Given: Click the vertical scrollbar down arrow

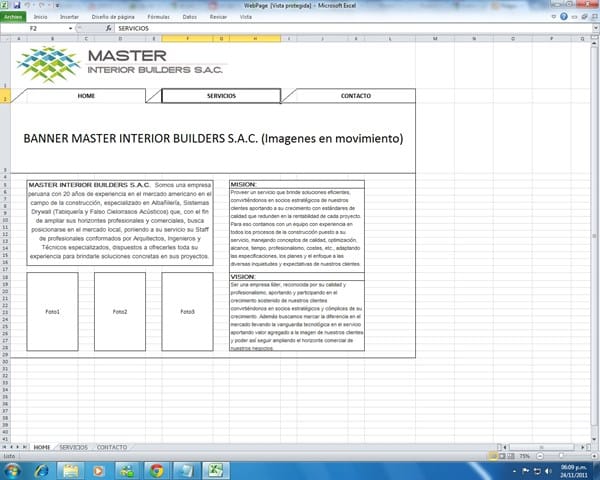Looking at the screenshot, I should (594, 439).
